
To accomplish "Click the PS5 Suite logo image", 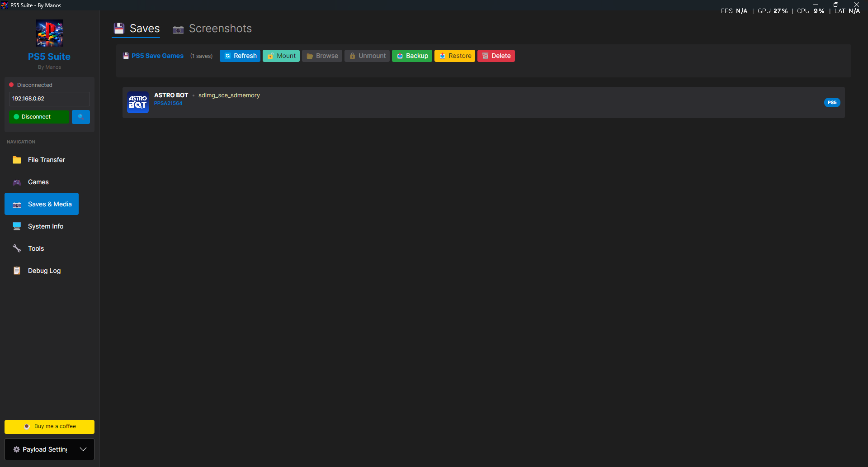I will 50,33.
